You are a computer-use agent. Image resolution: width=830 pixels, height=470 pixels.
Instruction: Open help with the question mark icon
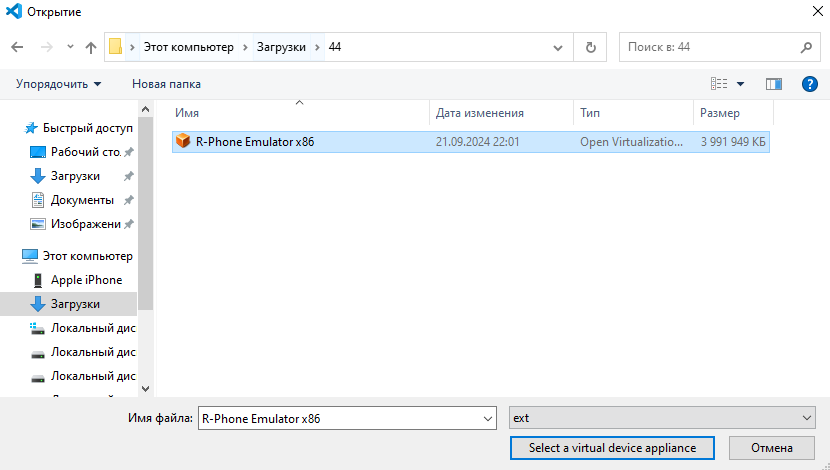point(809,84)
